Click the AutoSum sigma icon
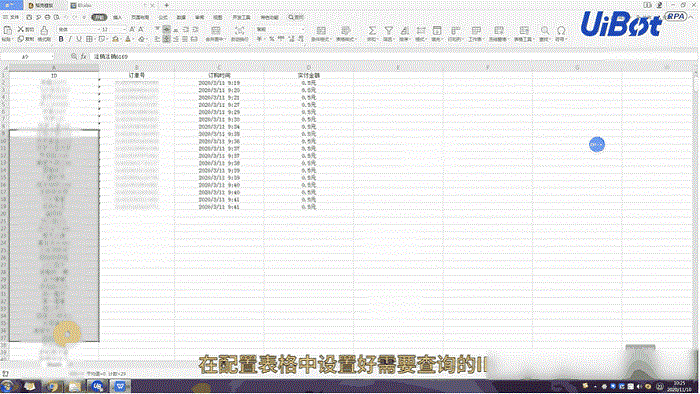 point(372,30)
